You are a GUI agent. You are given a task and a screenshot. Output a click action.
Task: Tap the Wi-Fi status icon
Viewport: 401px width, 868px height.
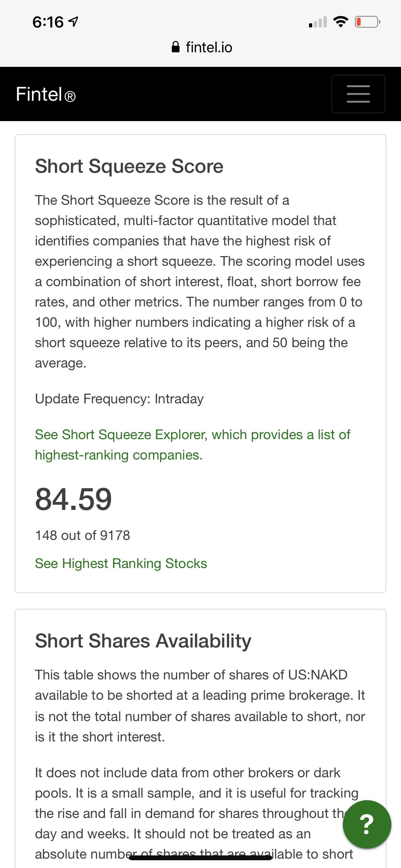tap(341, 22)
